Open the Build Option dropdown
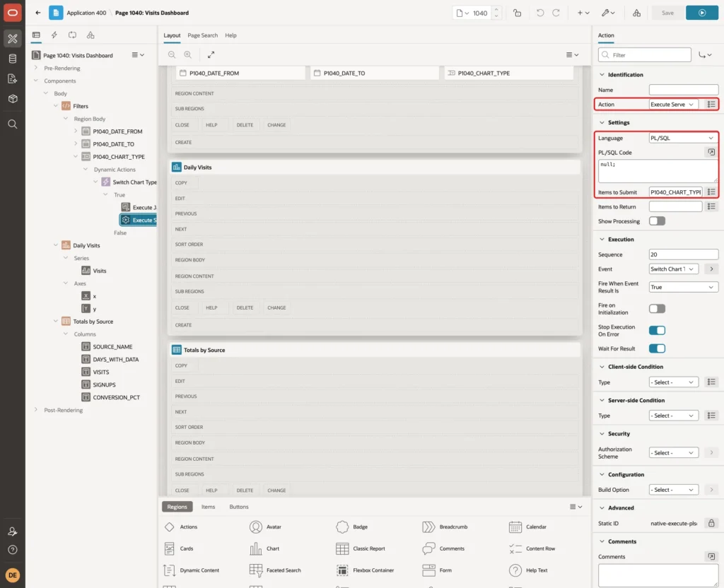This screenshot has width=724, height=588. [x=673, y=490]
